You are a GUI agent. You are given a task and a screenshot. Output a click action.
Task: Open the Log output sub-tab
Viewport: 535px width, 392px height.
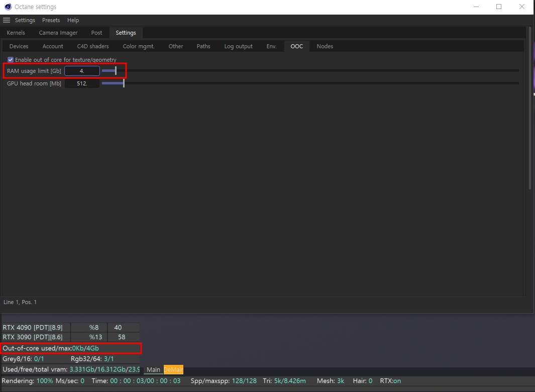(239, 46)
